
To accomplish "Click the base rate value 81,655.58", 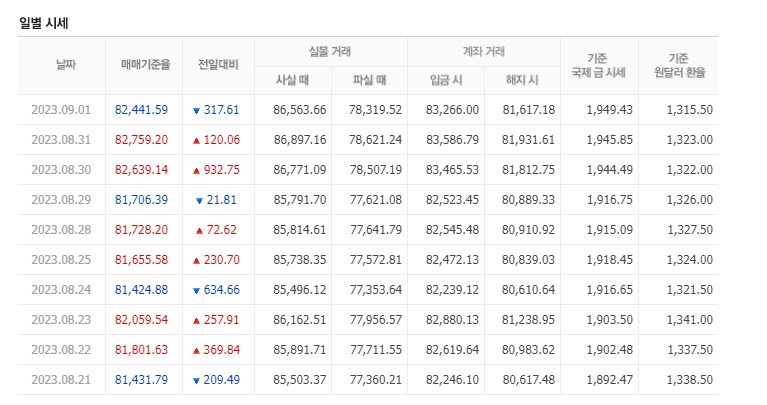I will coord(141,260).
